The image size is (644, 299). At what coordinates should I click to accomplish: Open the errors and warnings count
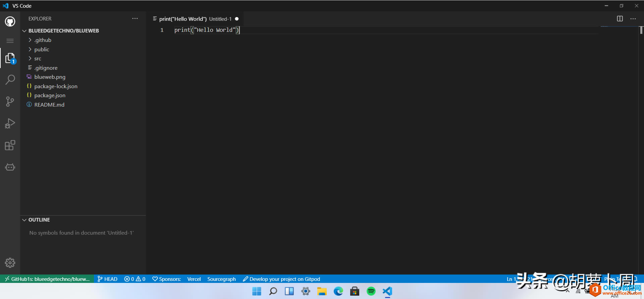(135, 279)
